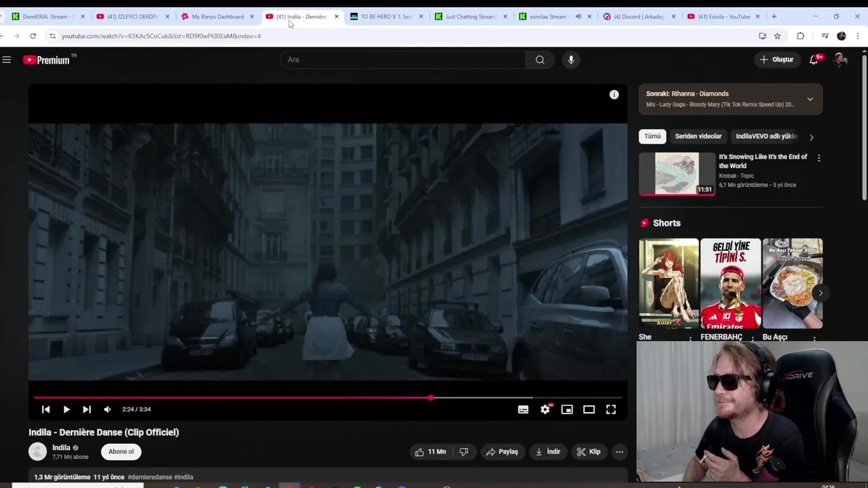Switch to miniplayer mode

[x=567, y=409]
